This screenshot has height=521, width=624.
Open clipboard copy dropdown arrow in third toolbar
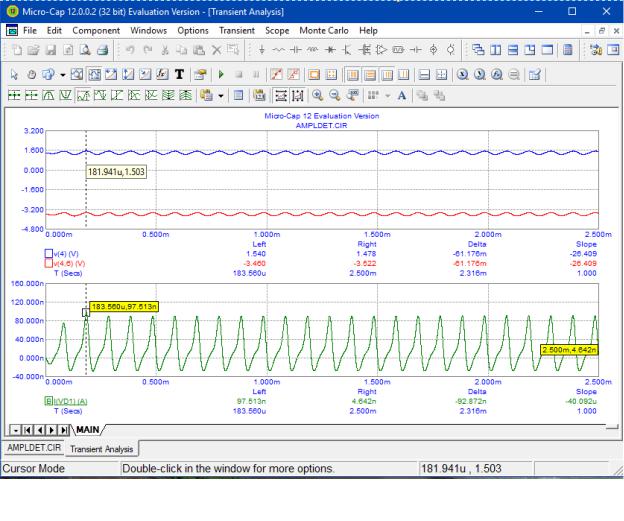pyautogui.click(x=221, y=96)
